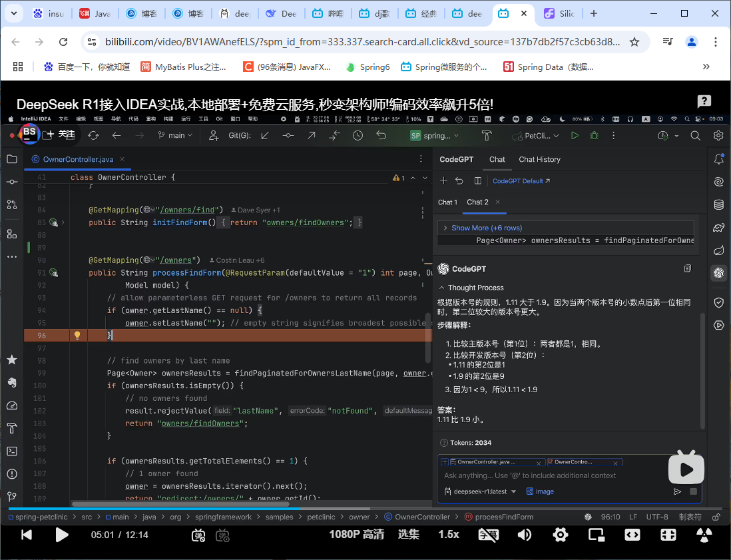Rollback changes with undo arrow

[381, 136]
